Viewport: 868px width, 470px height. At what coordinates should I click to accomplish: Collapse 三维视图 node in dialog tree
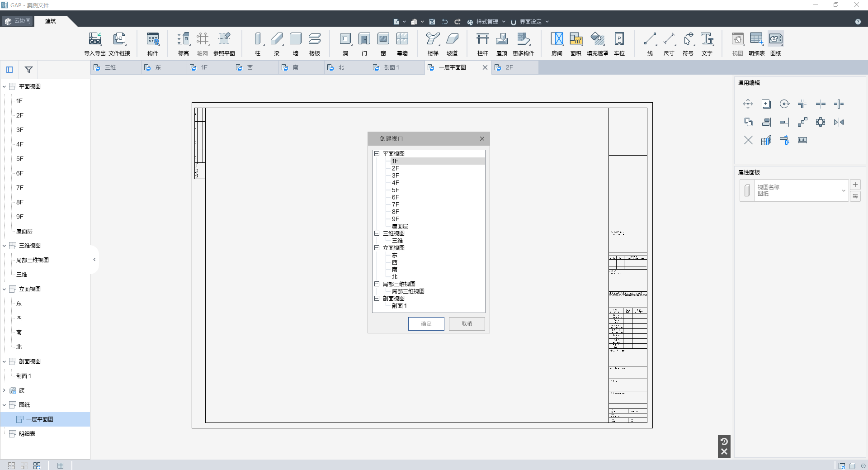coord(377,233)
